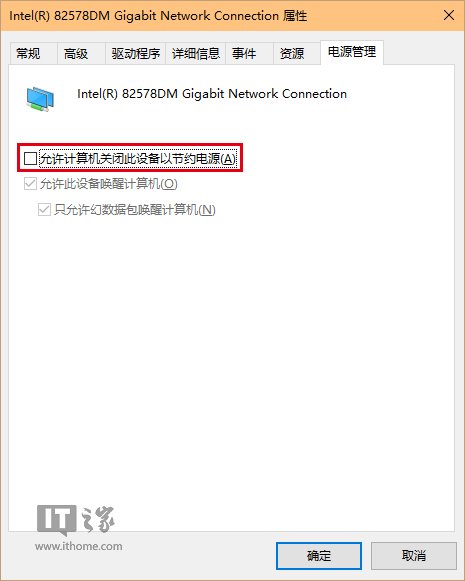Screen dimensions: 465x581
Task: Click the 取消 button
Action: tap(414, 555)
